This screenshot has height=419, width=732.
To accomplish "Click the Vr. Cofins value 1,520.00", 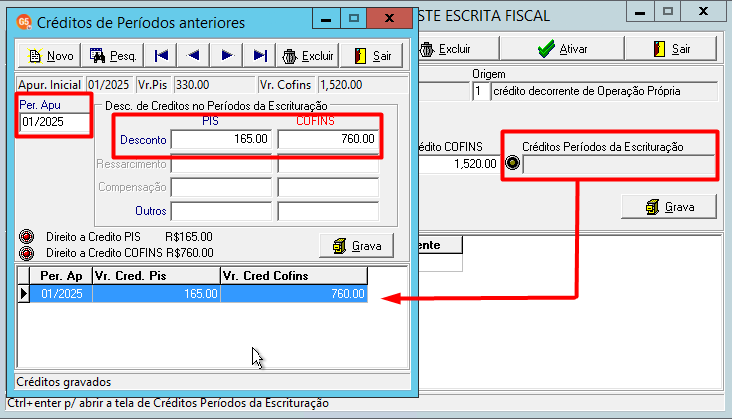I will pos(363,85).
